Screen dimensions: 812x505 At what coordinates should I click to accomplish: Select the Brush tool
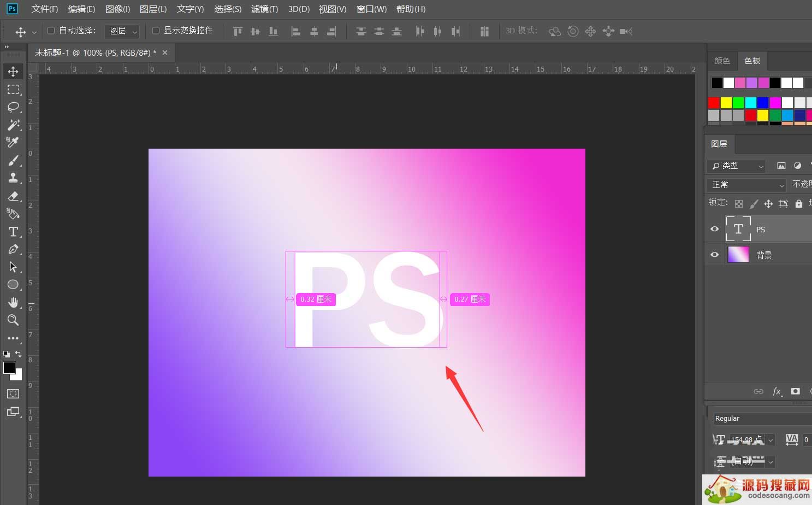coord(13,161)
